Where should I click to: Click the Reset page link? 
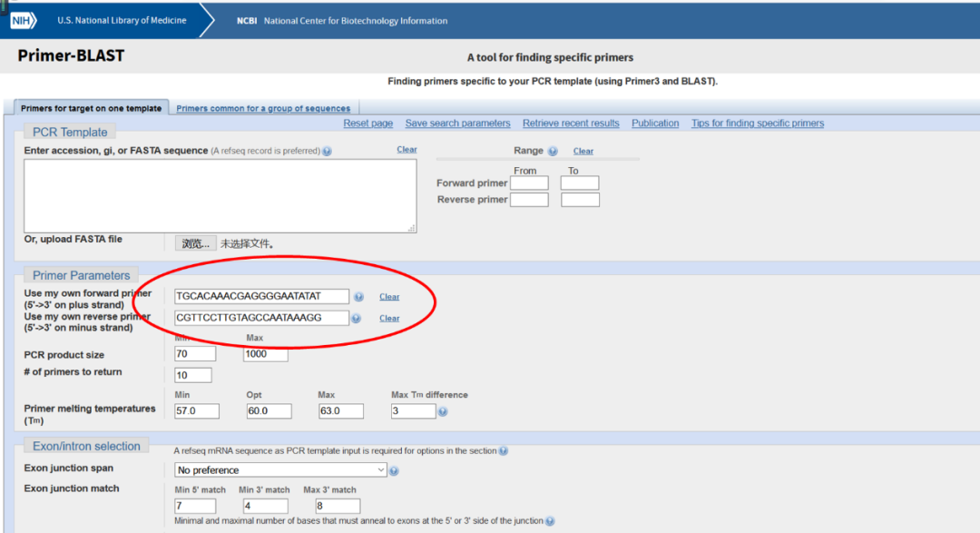pyautogui.click(x=368, y=123)
